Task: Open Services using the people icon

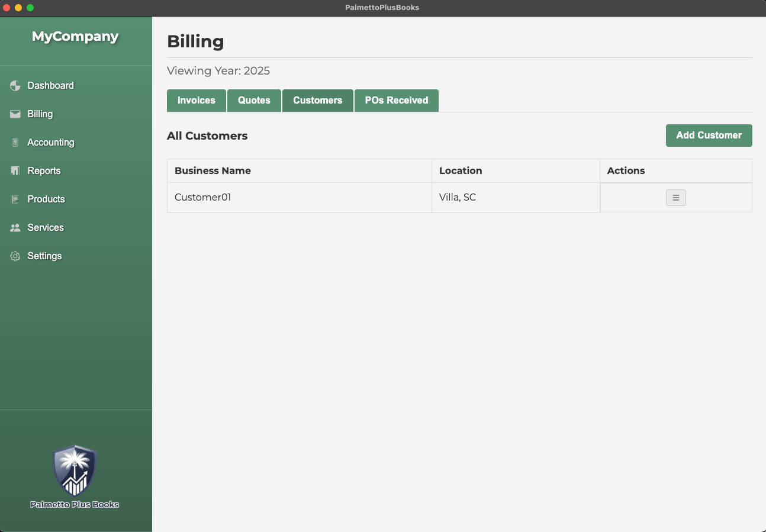Action: [15, 228]
